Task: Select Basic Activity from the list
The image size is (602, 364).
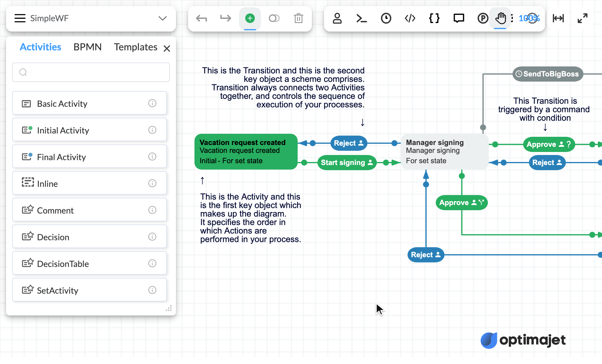Action: tap(90, 103)
